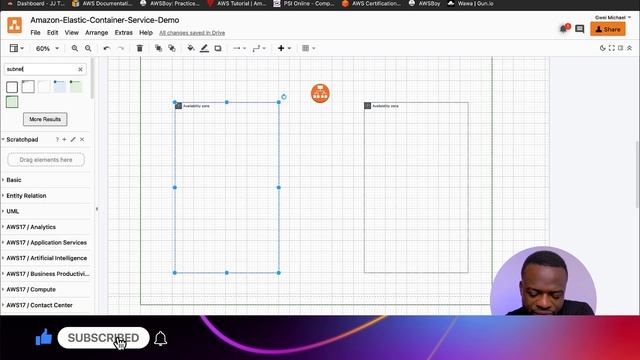Viewport: 640px width, 360px height.
Task: Open the comments icon
Action: [x=580, y=29]
